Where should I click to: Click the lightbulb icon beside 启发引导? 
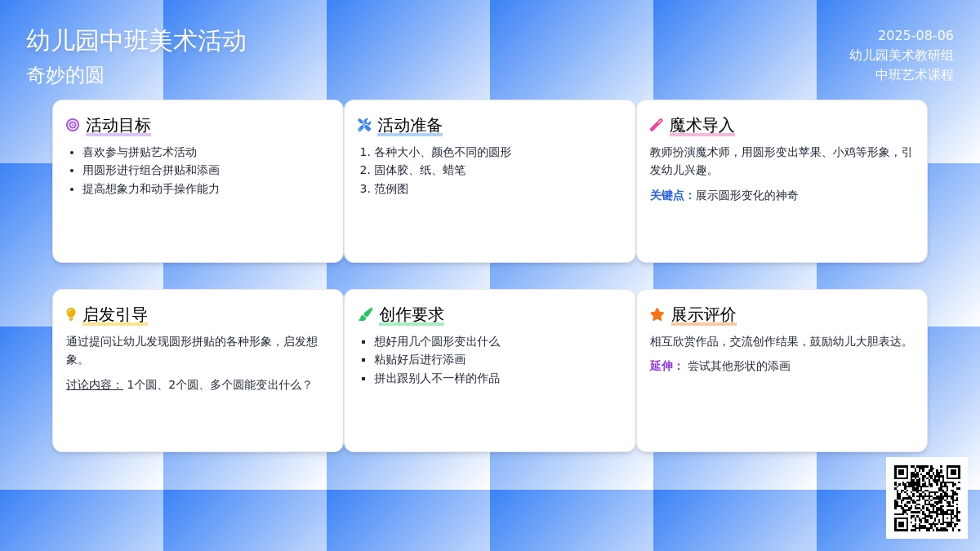[71, 314]
